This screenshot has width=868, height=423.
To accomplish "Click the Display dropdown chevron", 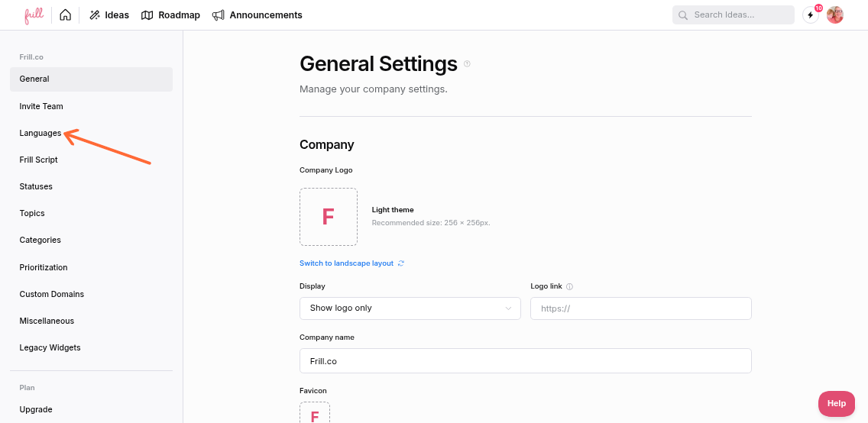I will click(508, 308).
